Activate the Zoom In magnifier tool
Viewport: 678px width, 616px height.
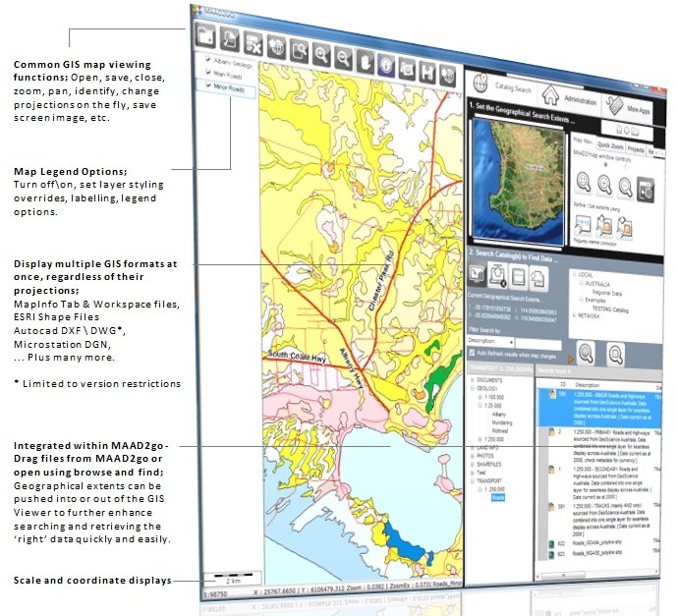[x=321, y=54]
